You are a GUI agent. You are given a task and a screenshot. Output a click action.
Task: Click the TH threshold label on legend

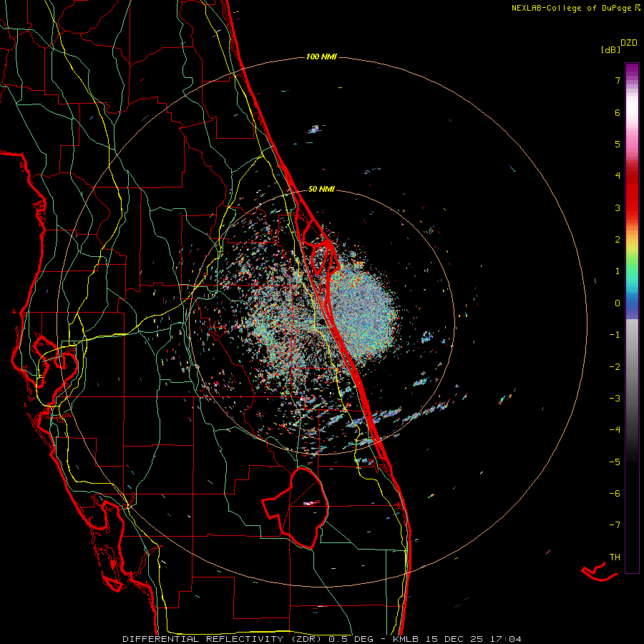(615, 557)
